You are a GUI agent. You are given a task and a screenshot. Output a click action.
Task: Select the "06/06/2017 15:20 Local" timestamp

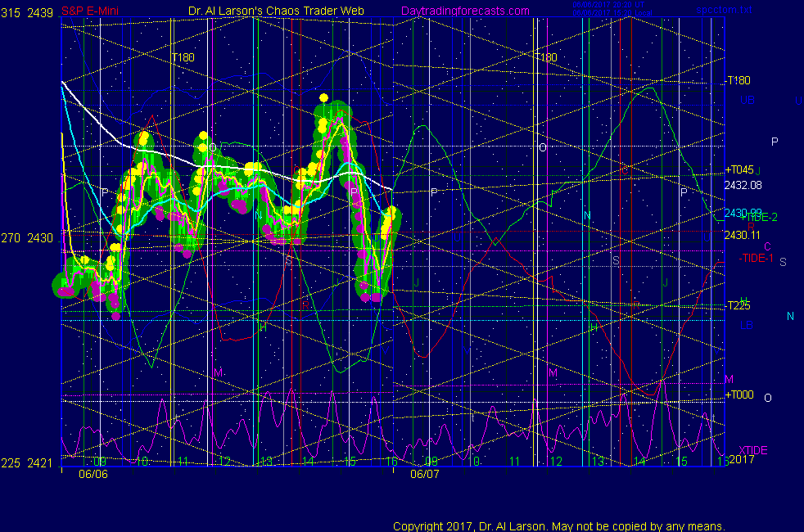tap(612, 13)
